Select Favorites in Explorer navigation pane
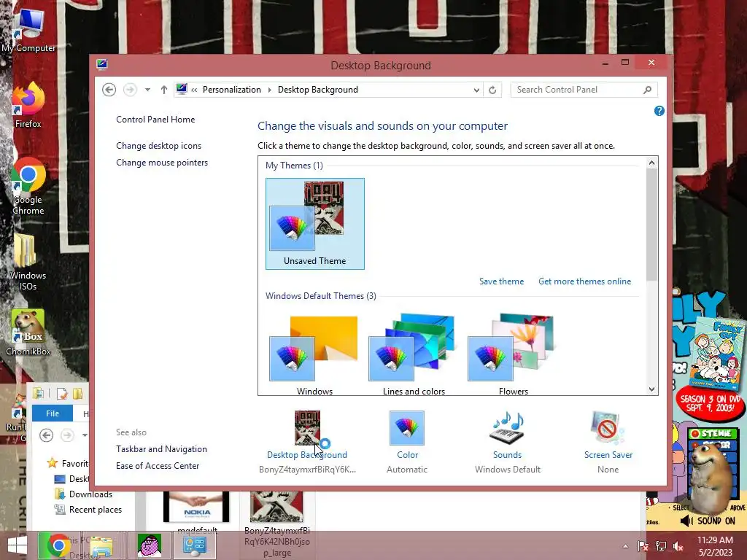 (x=68, y=463)
